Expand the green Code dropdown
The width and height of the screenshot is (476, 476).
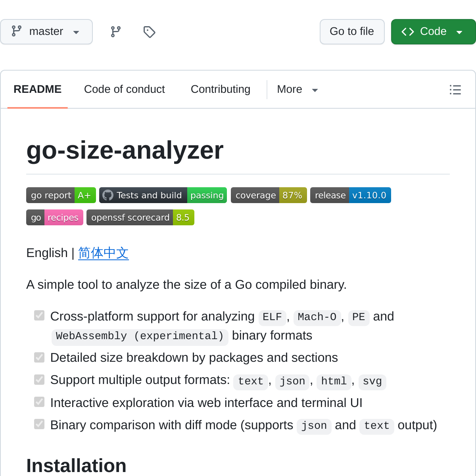point(433,32)
